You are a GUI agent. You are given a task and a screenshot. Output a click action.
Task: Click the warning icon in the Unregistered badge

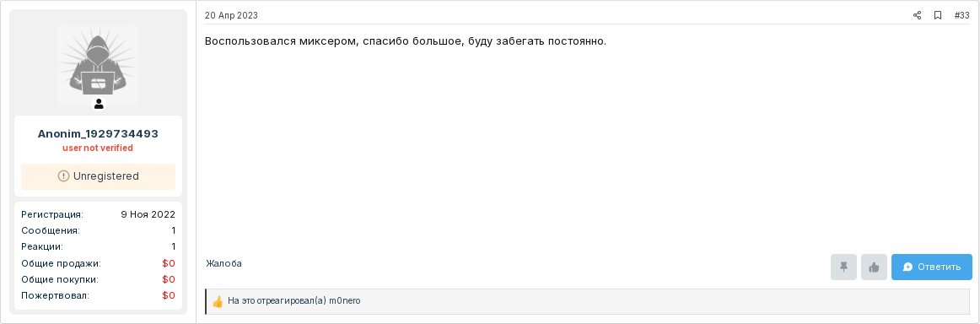point(63,176)
